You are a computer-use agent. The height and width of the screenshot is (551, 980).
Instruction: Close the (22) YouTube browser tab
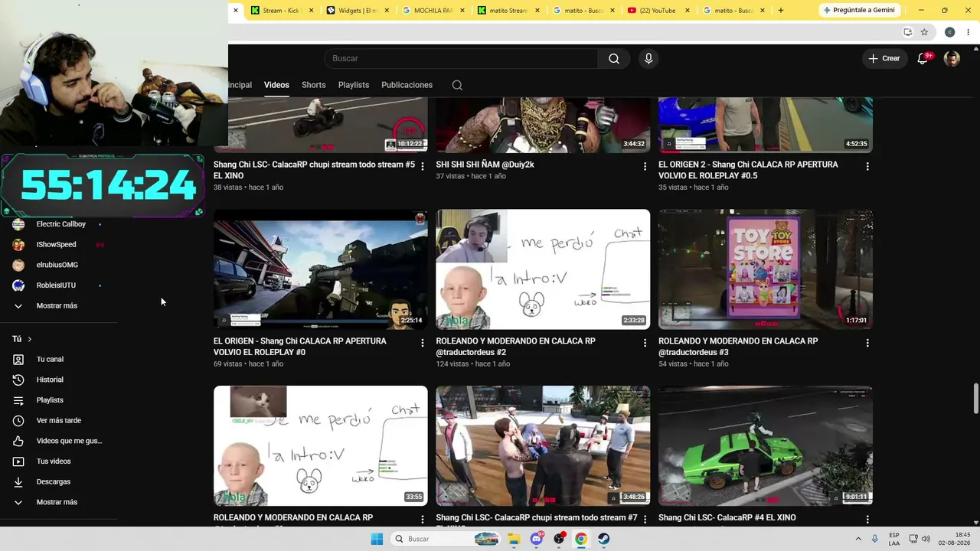point(688,11)
